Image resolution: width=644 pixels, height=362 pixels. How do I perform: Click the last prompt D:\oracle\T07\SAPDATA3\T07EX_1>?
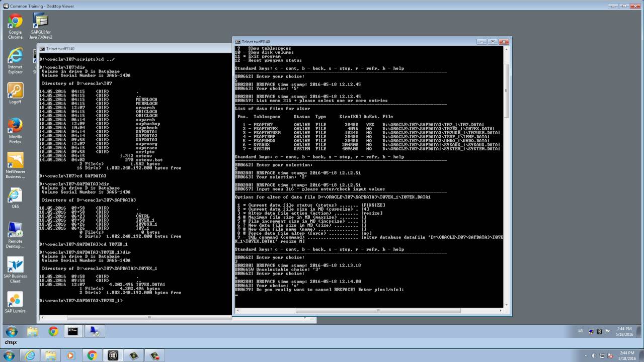coord(81,301)
